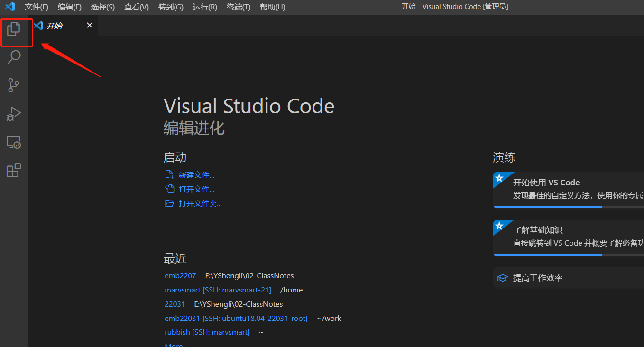Open the Search view in activity bar
Screen dimensions: 644x347
click(x=14, y=57)
